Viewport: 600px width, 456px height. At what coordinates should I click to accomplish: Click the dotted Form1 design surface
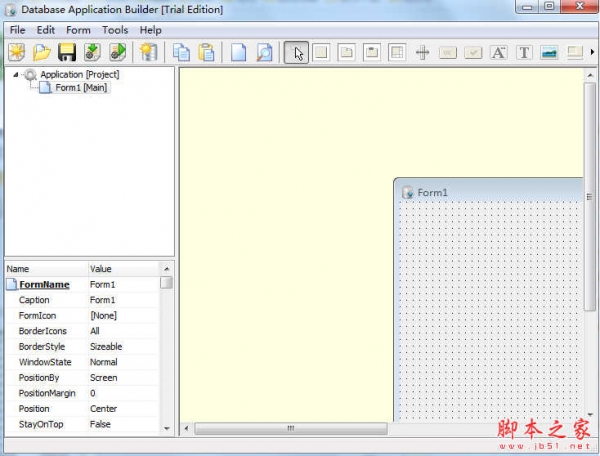click(490, 311)
